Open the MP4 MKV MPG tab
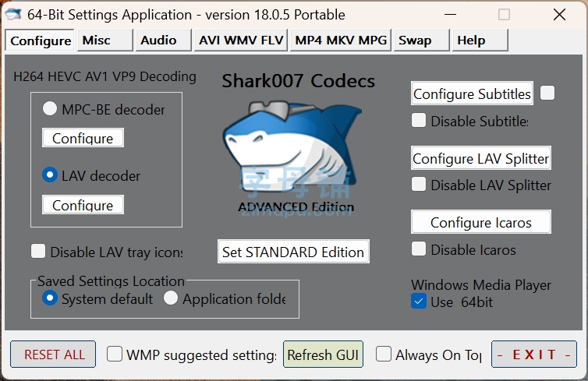Screen dimensions: 588x381 (x=341, y=40)
